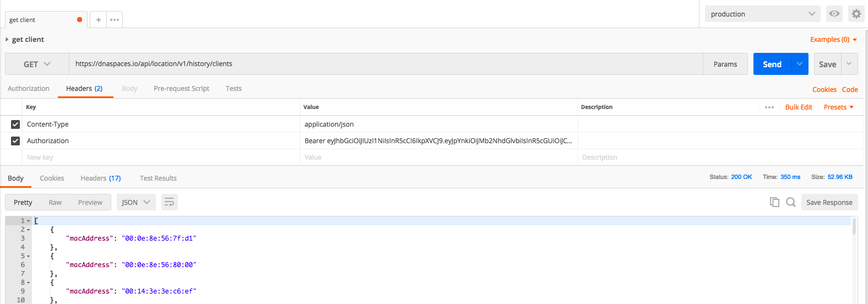Screen dimensions: 868x304
Task: Click the 200 OK status text
Action: click(x=741, y=177)
